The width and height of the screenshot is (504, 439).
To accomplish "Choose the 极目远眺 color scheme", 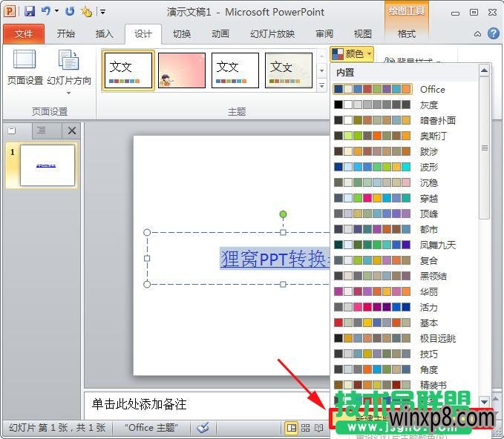I will 404,338.
